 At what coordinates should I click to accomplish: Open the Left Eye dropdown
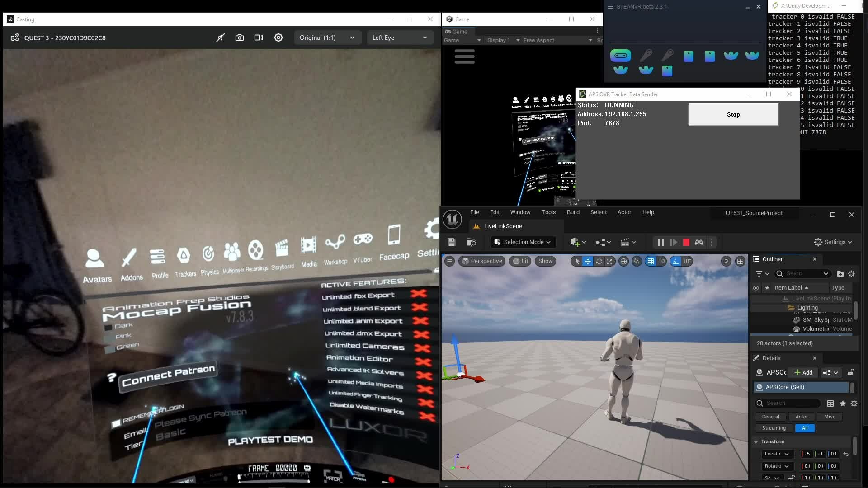tap(399, 38)
